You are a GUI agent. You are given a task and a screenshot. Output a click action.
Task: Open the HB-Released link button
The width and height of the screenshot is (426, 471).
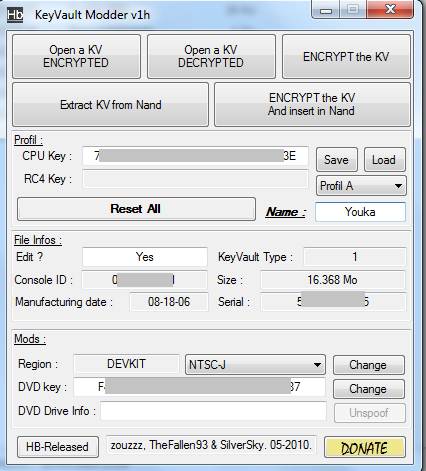[x=58, y=447]
